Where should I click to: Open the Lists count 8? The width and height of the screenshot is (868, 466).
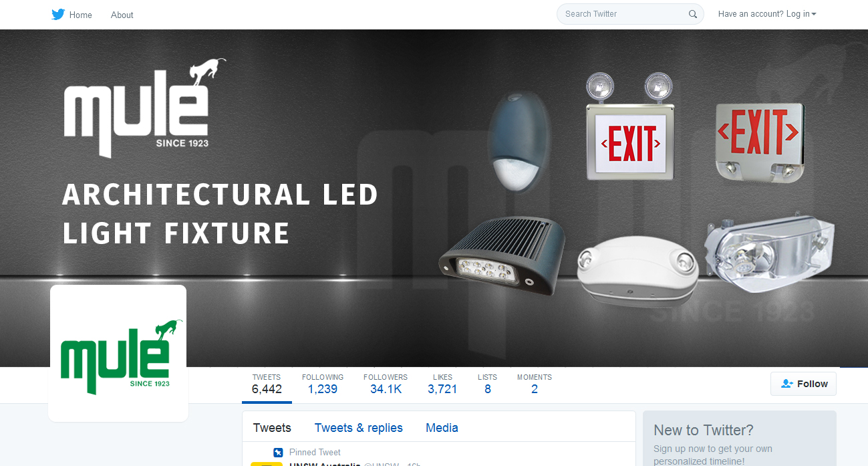pos(488,384)
